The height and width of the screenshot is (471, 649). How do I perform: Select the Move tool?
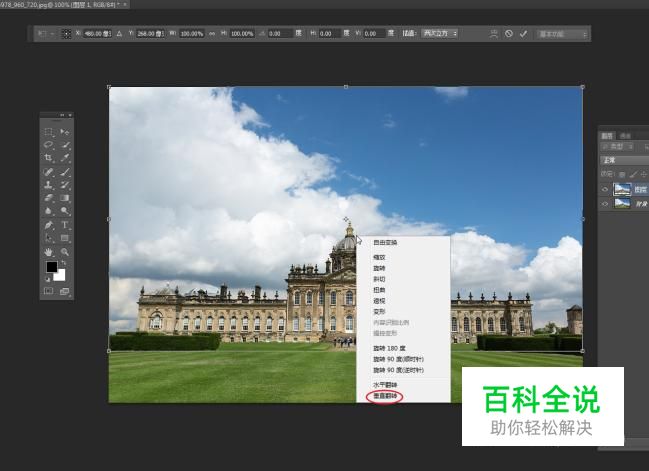pyautogui.click(x=65, y=132)
